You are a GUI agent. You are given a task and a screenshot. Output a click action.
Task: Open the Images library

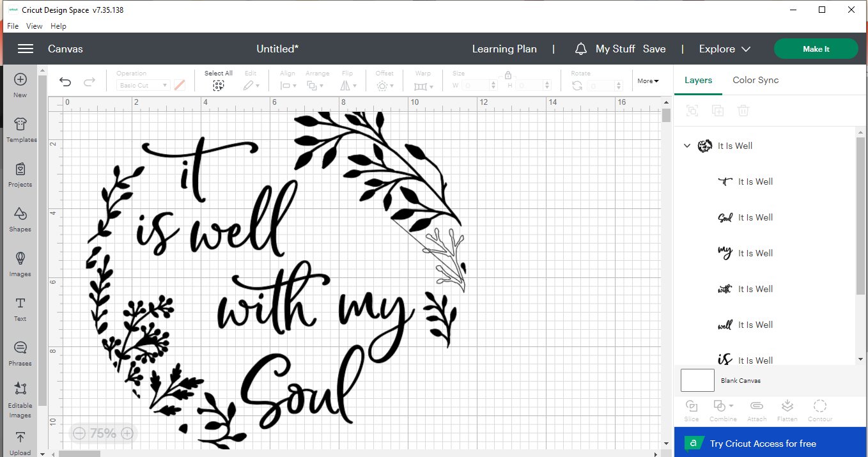tap(20, 263)
